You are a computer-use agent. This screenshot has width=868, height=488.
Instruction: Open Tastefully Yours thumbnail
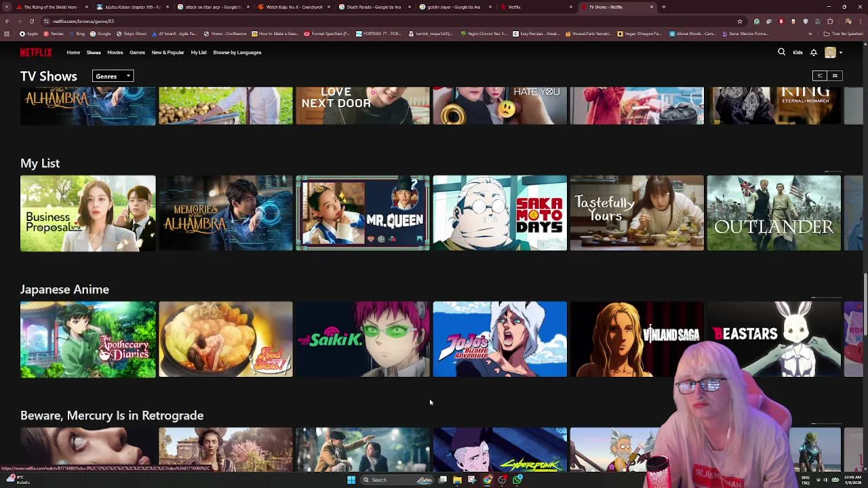point(637,213)
